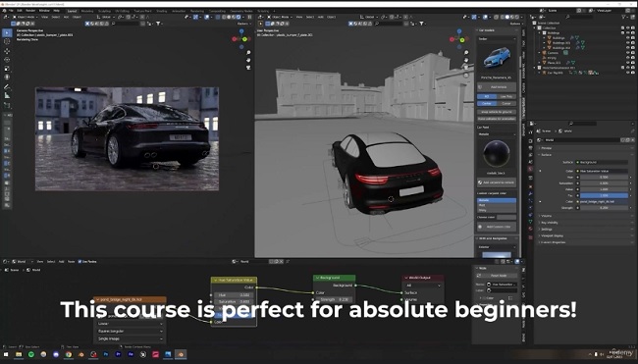Click the outliner filter funnel icon
The height and width of the screenshot is (364, 638).
click(x=624, y=17)
